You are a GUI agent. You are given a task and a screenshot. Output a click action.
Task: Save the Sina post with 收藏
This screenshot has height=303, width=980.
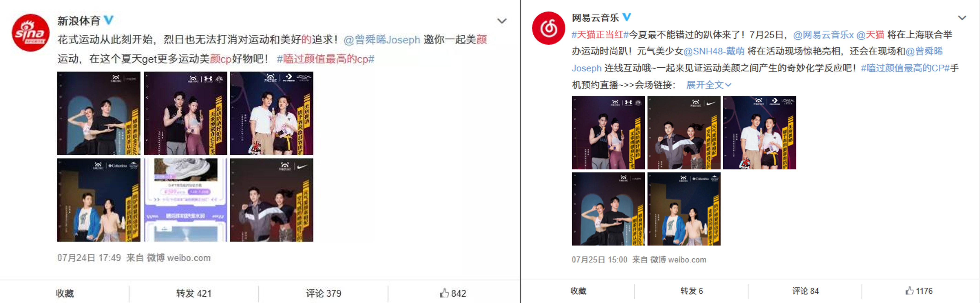[65, 293]
